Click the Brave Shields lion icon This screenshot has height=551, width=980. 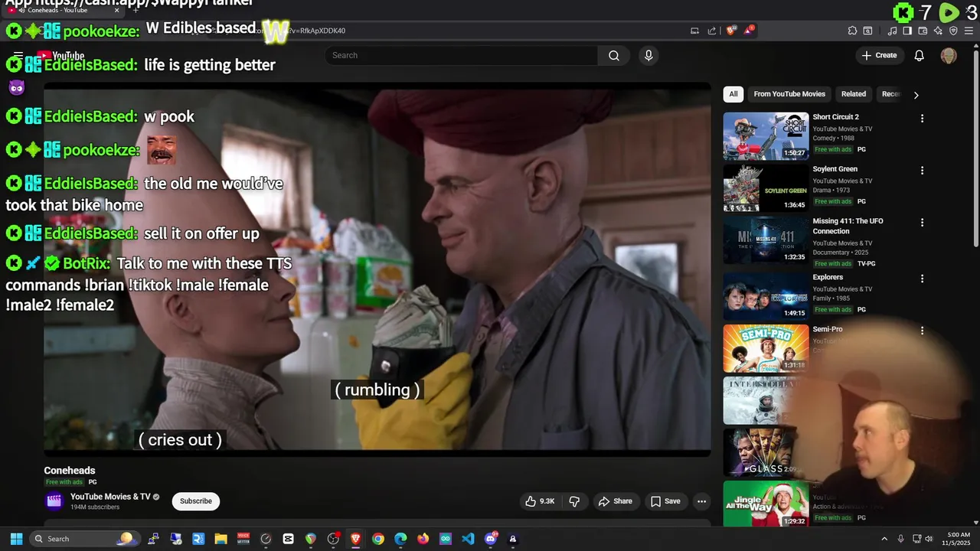[730, 31]
